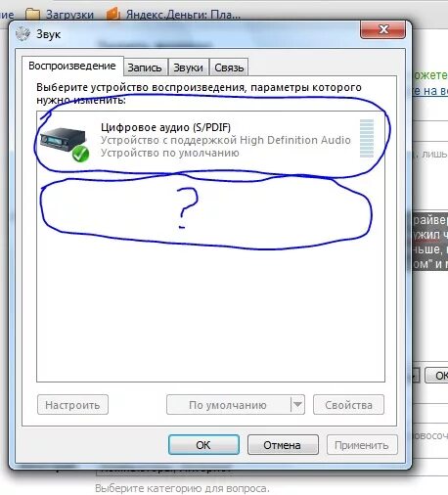Click the S/PDIF device volume level meter
Screen dimensions: 448x495
pyautogui.click(x=367, y=138)
